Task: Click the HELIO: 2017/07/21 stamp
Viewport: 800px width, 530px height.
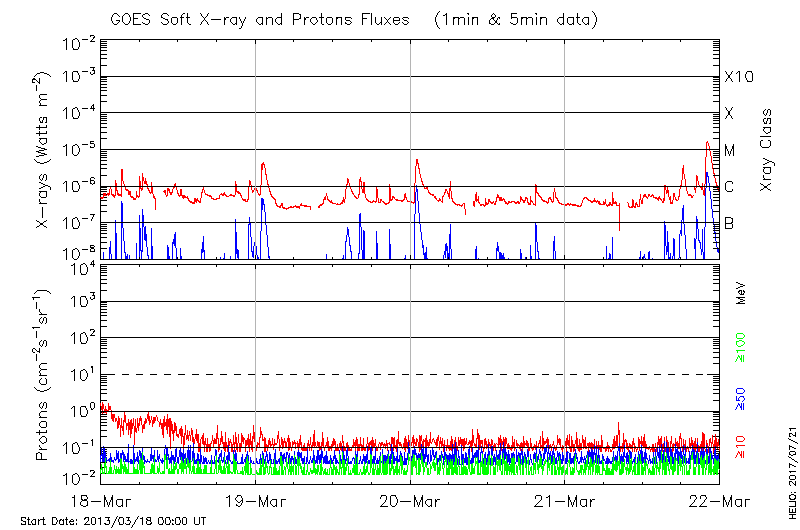Action: [791, 470]
